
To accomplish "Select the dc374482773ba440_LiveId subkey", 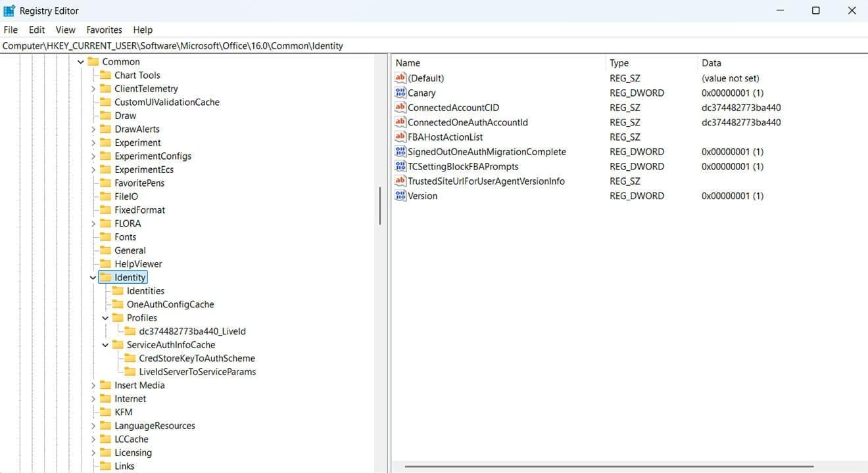I will coord(191,331).
